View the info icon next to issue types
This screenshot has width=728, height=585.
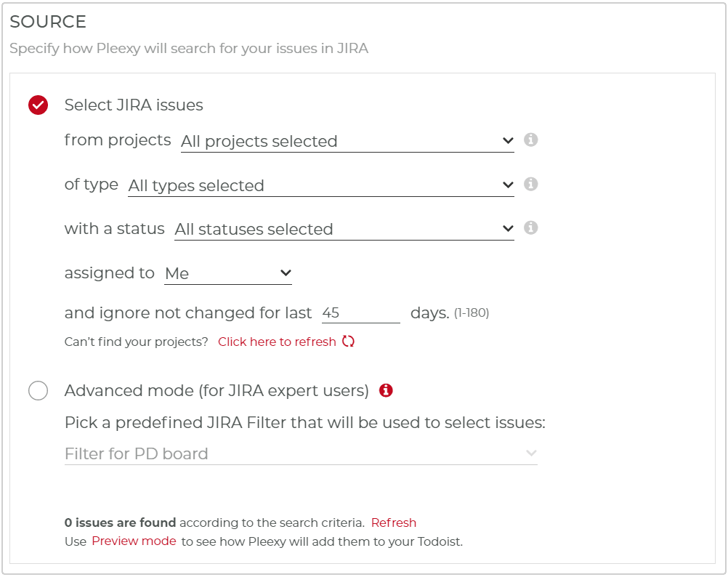[530, 184]
